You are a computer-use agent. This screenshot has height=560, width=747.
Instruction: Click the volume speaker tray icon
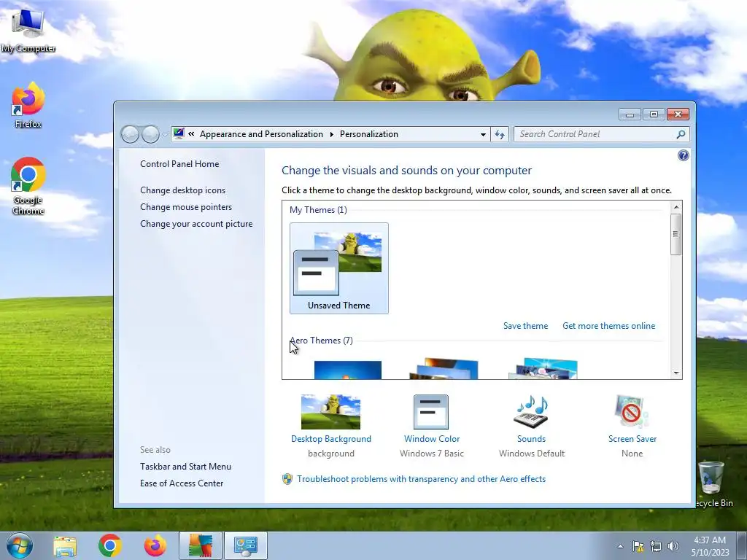pos(673,546)
